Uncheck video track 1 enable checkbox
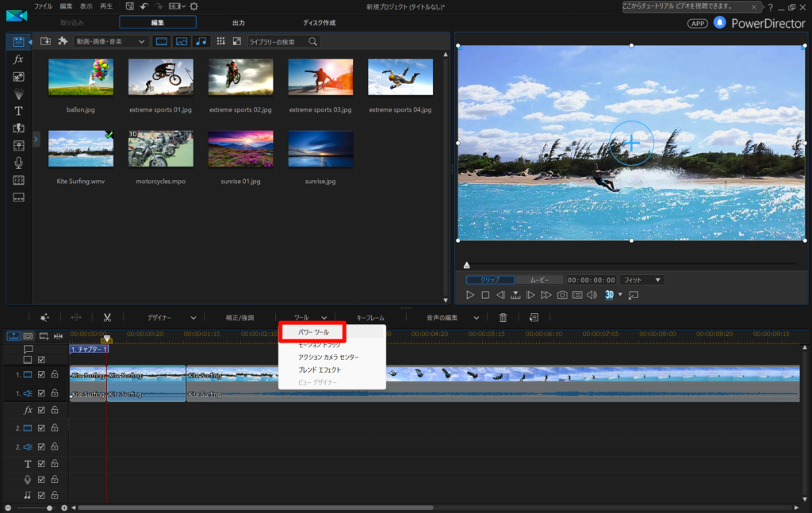Image resolution: width=812 pixels, height=513 pixels. [x=42, y=374]
